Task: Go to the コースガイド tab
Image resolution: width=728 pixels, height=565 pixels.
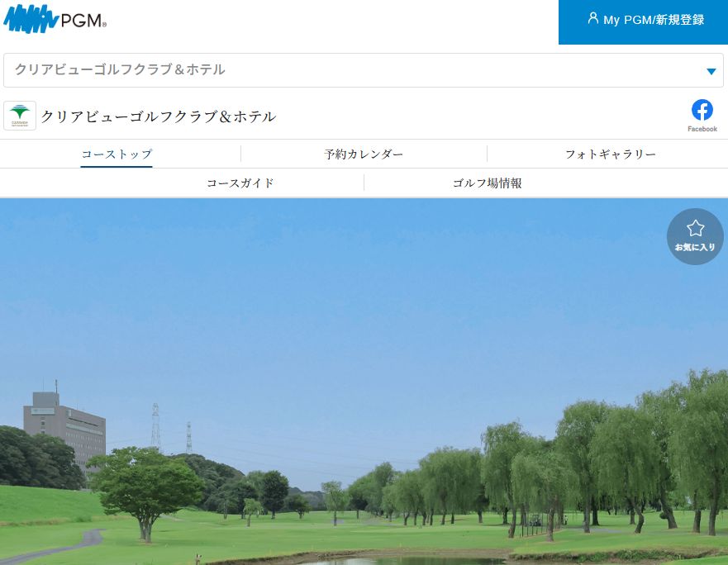Action: [240, 183]
